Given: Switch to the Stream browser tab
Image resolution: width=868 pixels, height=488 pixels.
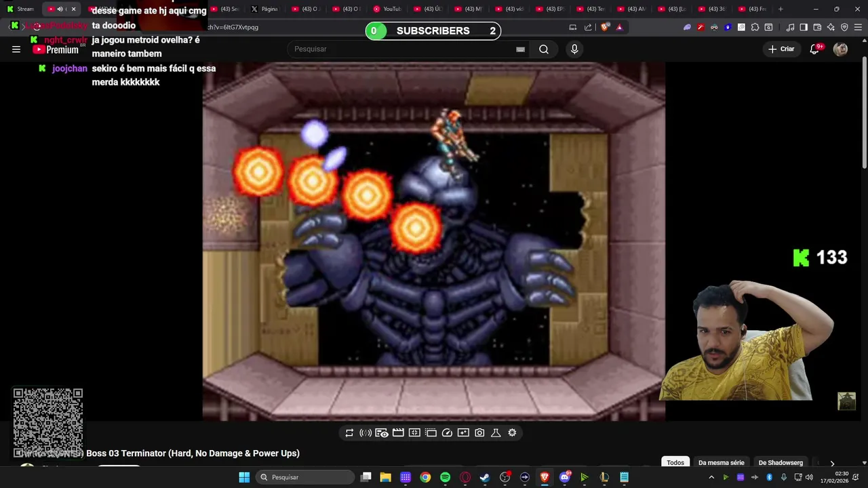Looking at the screenshot, I should pos(20,9).
